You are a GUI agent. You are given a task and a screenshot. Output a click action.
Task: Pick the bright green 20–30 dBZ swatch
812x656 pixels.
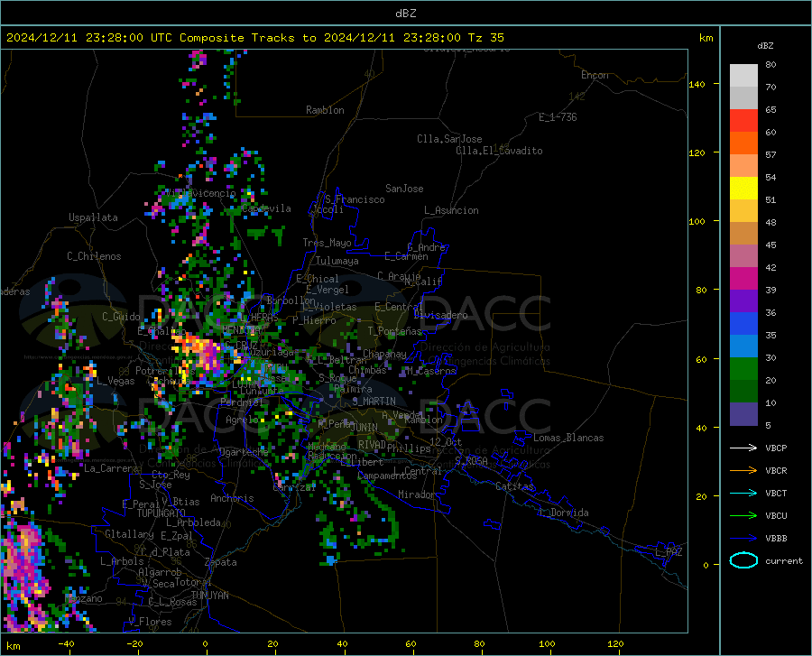click(x=743, y=369)
